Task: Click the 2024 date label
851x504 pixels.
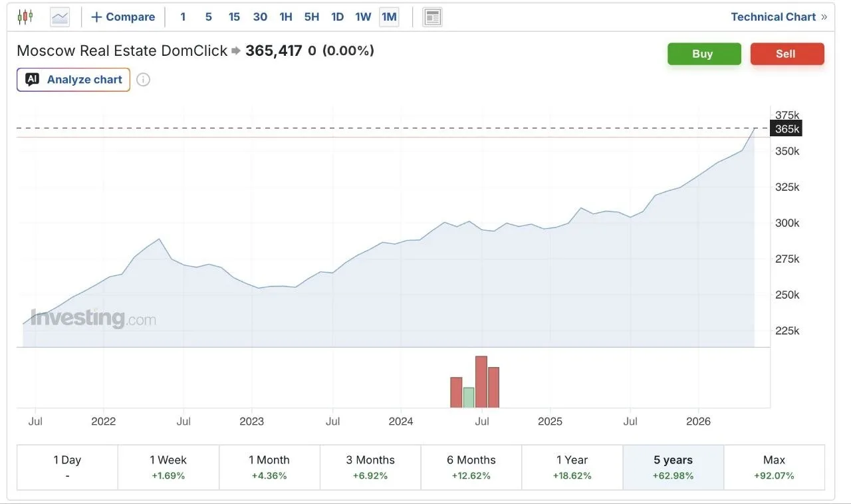Action: tap(401, 421)
